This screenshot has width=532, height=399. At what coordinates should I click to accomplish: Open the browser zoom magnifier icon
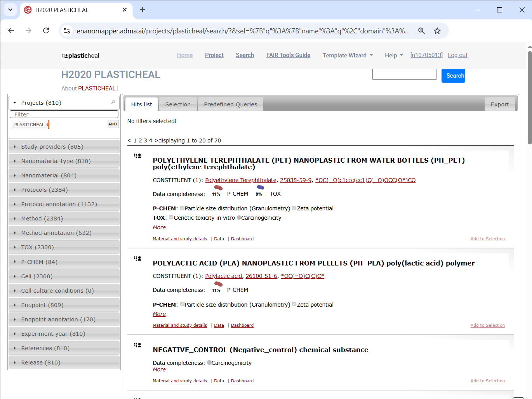[x=421, y=31]
